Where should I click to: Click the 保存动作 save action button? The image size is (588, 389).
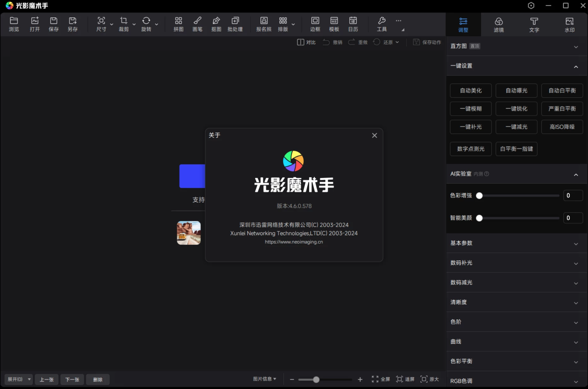point(427,42)
